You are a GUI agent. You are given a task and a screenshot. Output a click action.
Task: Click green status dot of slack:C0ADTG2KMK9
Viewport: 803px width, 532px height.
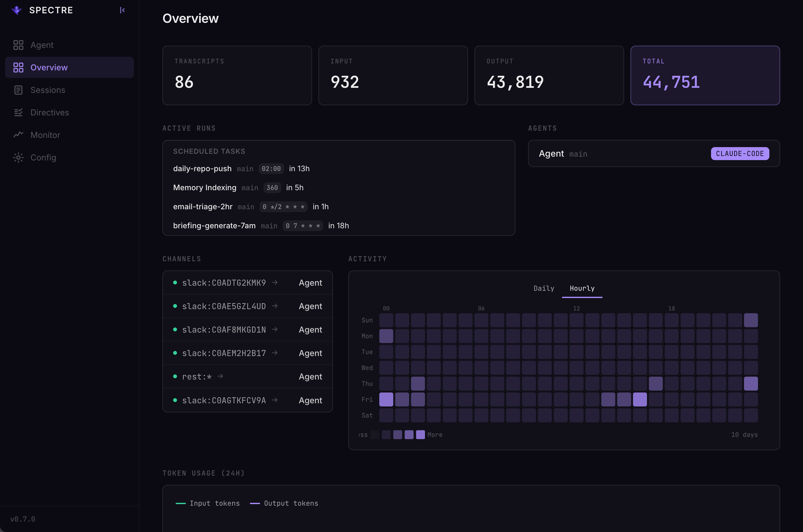click(175, 282)
